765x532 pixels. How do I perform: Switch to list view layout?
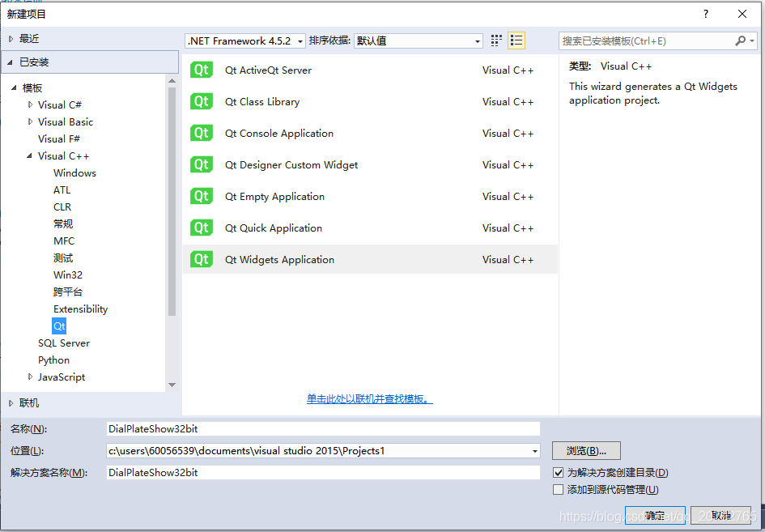pyautogui.click(x=516, y=40)
